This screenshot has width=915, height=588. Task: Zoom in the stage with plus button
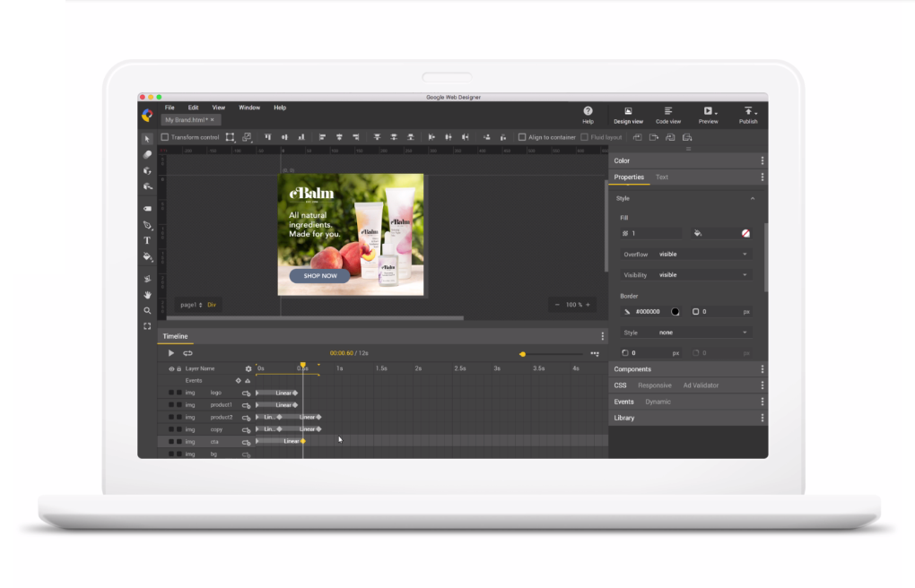click(x=588, y=305)
